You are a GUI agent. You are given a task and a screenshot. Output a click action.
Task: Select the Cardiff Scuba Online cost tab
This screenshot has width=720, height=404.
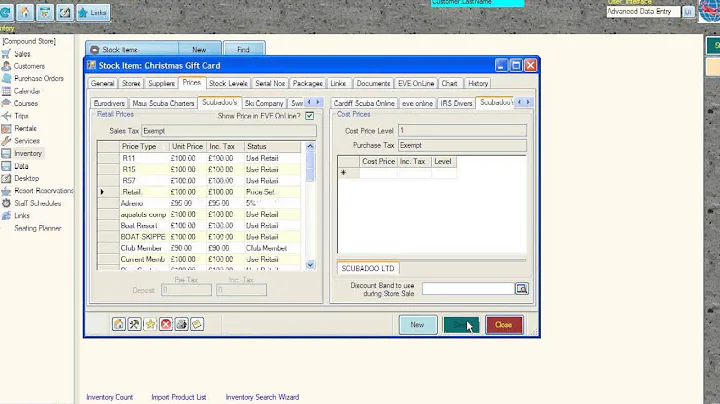click(x=364, y=103)
